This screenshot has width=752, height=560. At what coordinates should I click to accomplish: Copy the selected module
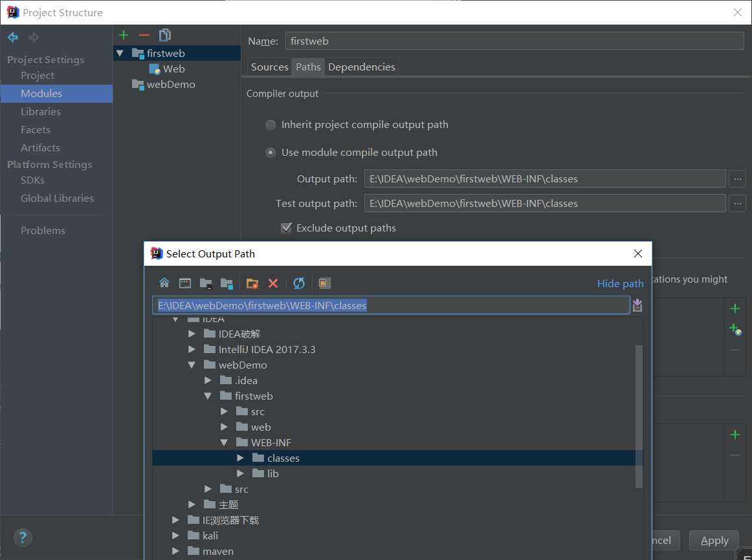click(x=165, y=35)
